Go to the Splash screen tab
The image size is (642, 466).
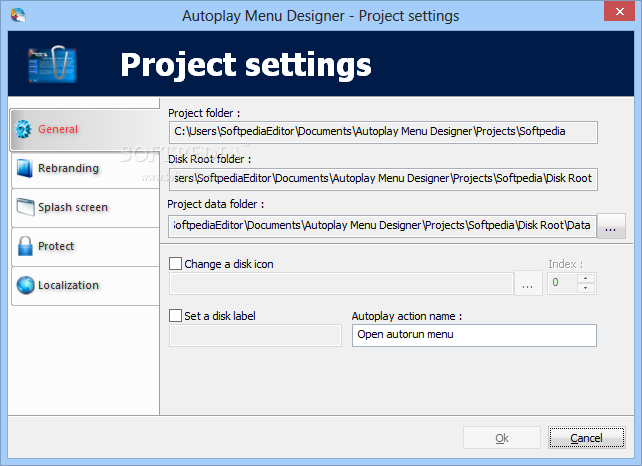[85, 208]
